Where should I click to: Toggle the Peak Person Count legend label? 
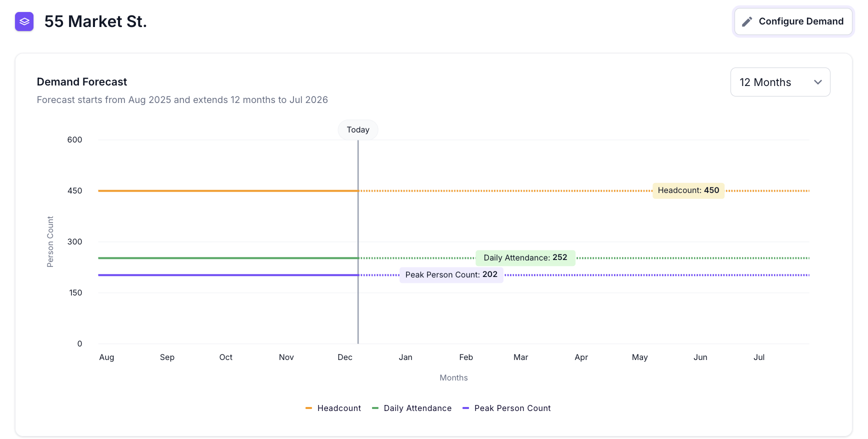(x=512, y=408)
